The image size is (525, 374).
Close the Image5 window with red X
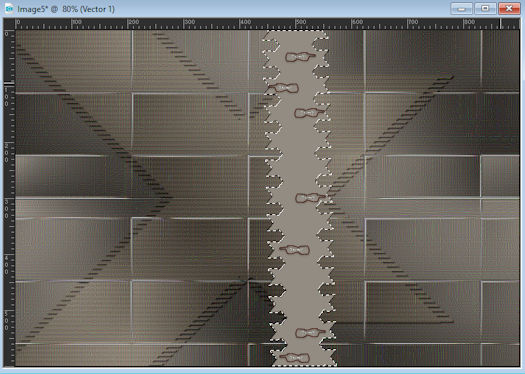(x=509, y=9)
